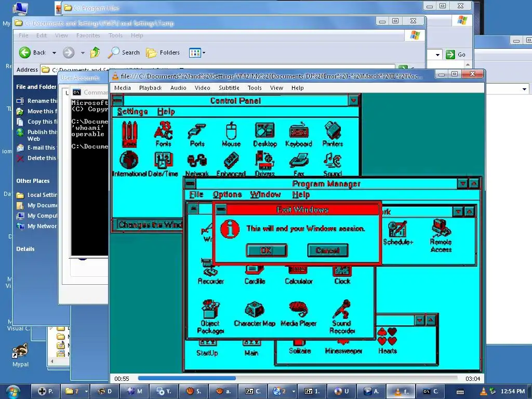Viewport: 532px width, 399px height.
Task: Click the Hearts game icon in the video
Action: click(x=387, y=341)
